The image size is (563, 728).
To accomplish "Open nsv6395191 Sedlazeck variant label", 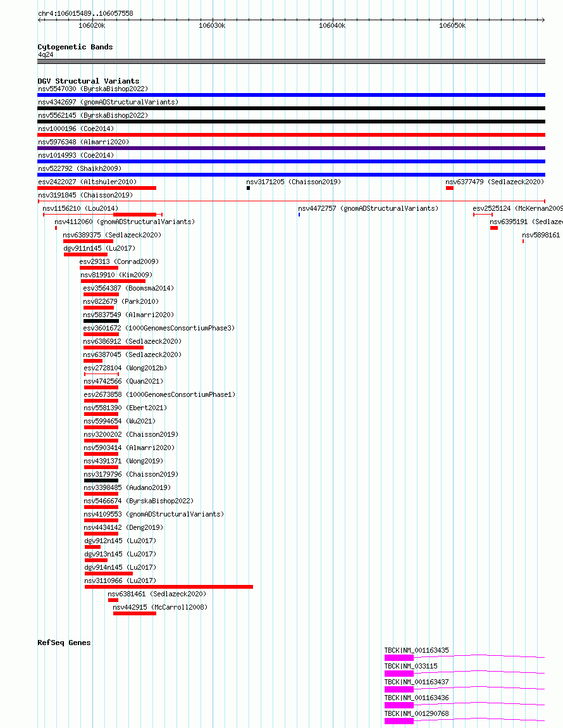I will (526, 222).
